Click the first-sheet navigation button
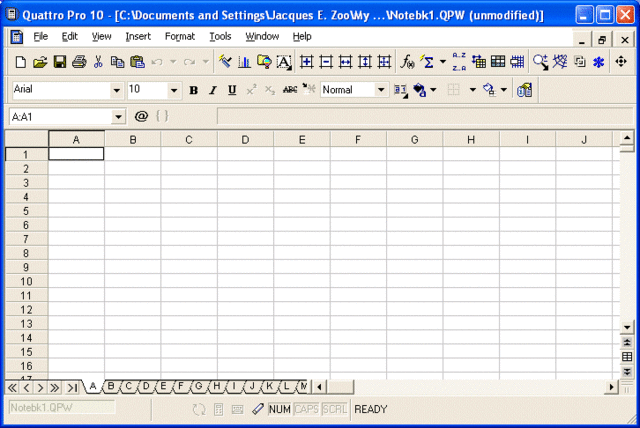Image resolution: width=640 pixels, height=428 pixels. coord(12,388)
